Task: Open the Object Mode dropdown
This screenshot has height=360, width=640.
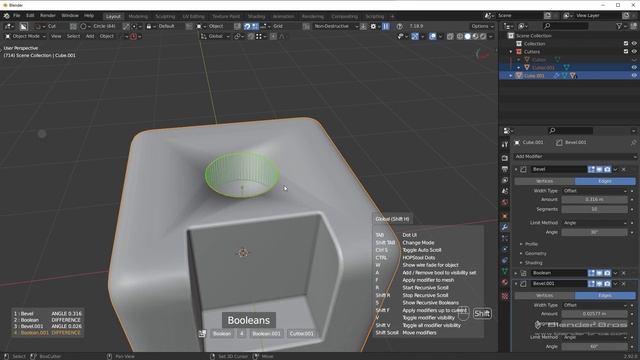Action: (x=25, y=36)
